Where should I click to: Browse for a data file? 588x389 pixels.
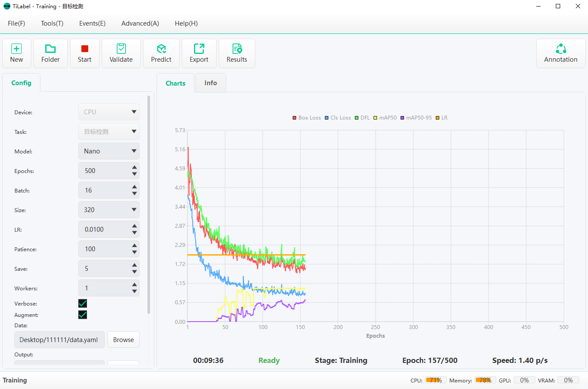point(123,339)
